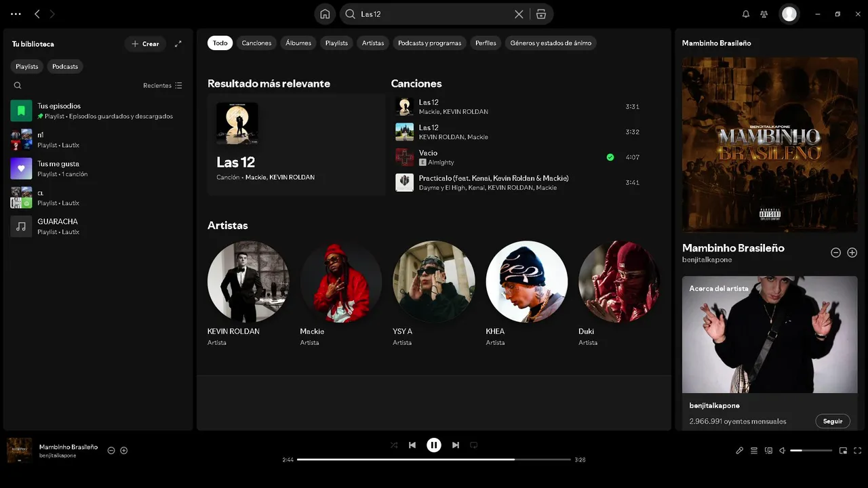This screenshot has width=868, height=488.
Task: Select the Podcasts y programas filter chip
Action: 430,43
